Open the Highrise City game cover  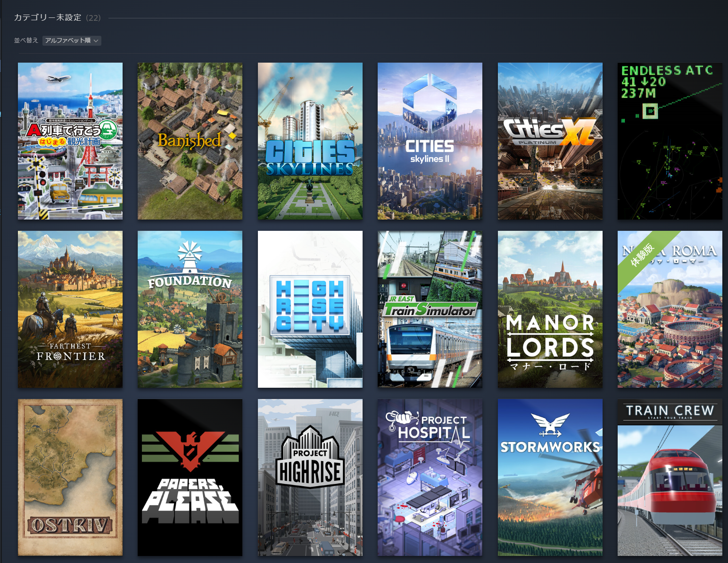point(310,309)
